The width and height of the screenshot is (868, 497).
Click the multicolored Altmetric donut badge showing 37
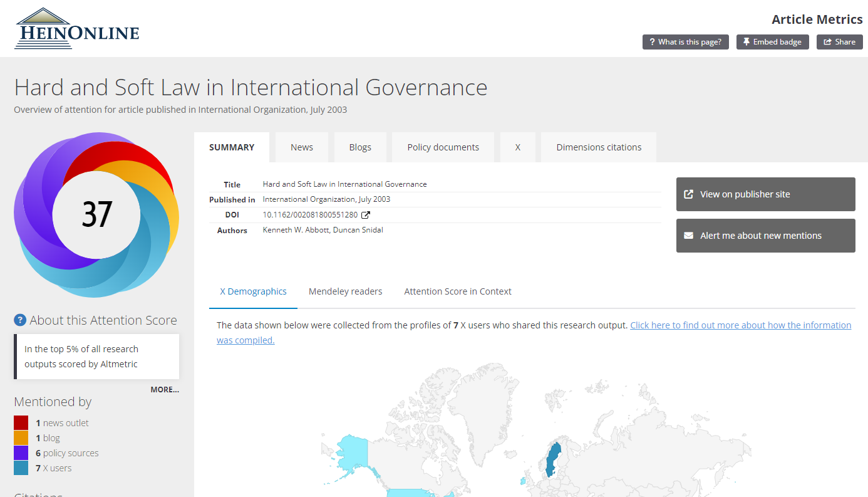(x=96, y=214)
